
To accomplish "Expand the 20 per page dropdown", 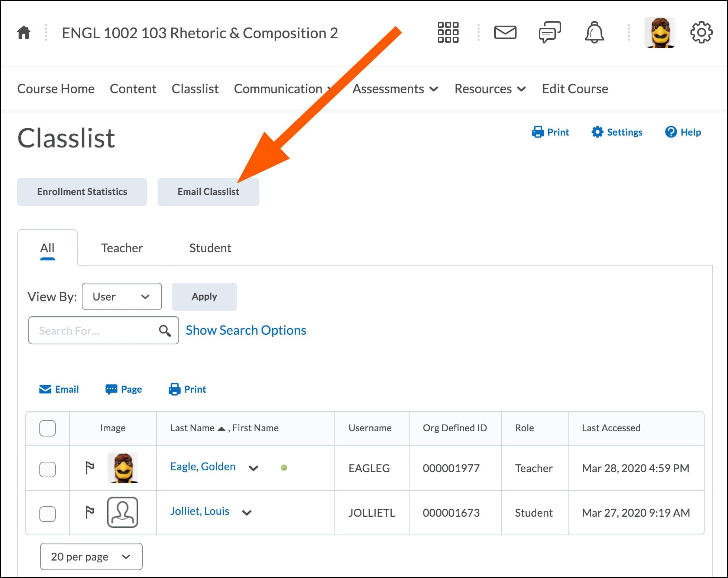I will pyautogui.click(x=91, y=556).
